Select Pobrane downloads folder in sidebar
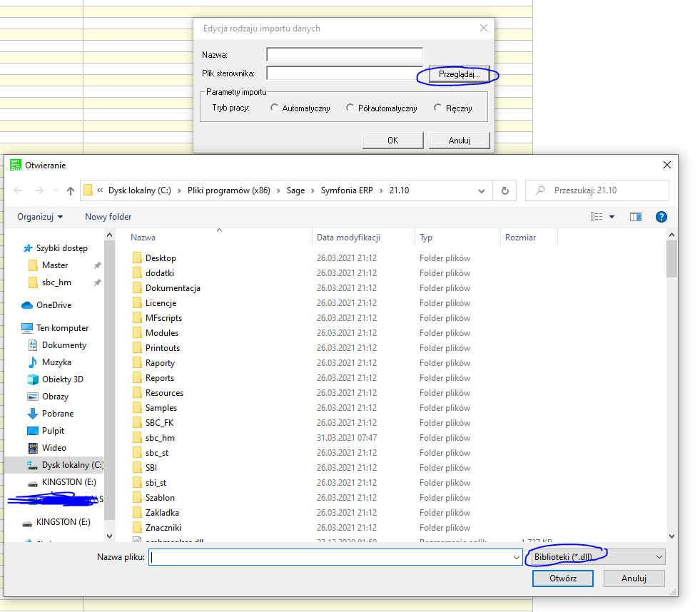700x612 pixels. coord(57,414)
